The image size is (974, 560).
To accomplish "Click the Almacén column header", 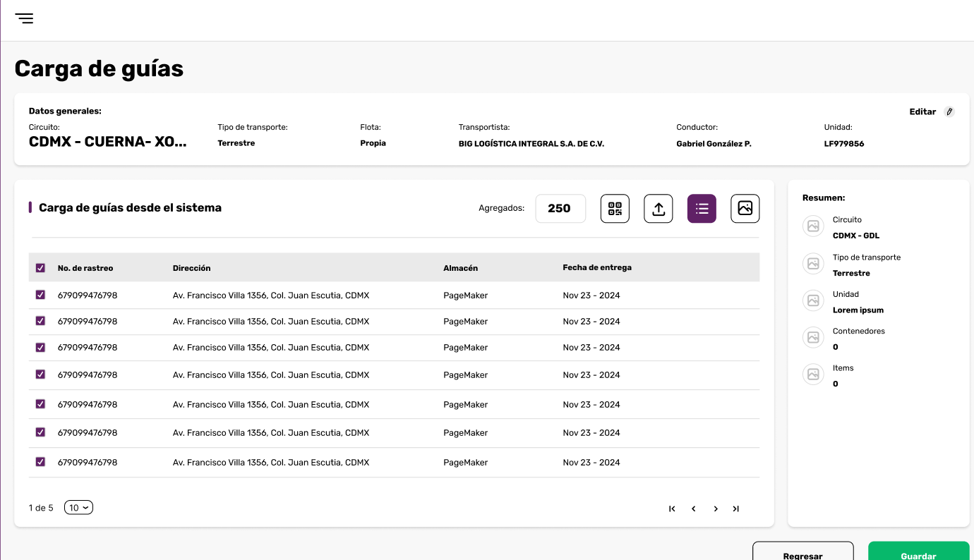I will click(461, 268).
